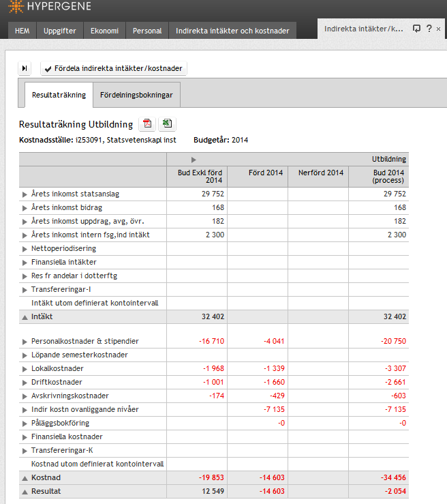Click Kostnad utom definierat kontointervall label
447x504 pixels.
tap(97, 464)
